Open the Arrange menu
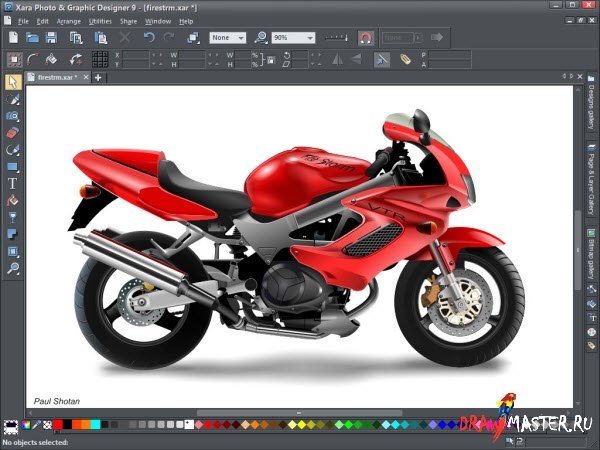 tap(69, 21)
